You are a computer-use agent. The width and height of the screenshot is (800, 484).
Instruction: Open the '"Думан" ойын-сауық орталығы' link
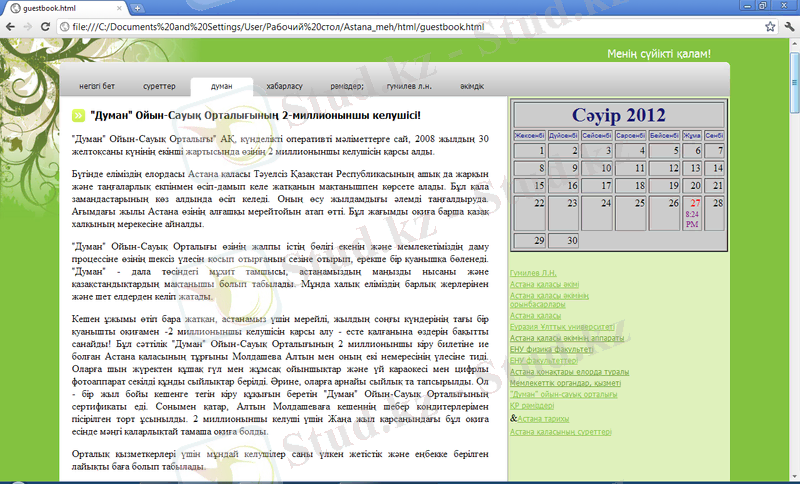[563, 394]
